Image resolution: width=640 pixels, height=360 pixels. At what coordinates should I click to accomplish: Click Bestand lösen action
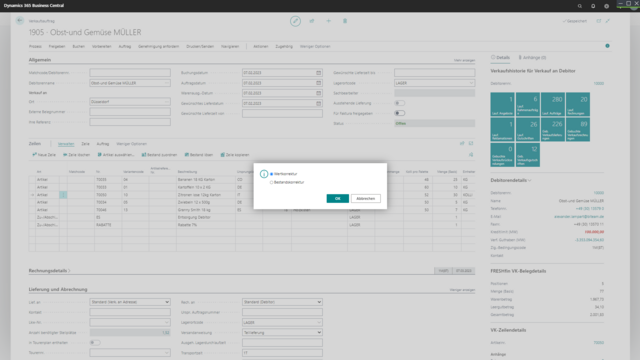coord(199,155)
